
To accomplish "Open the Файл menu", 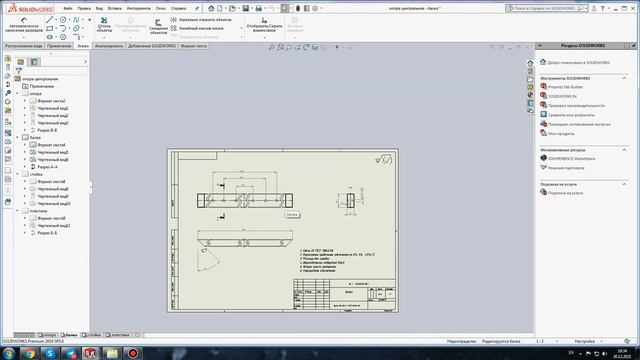I will (x=68, y=8).
